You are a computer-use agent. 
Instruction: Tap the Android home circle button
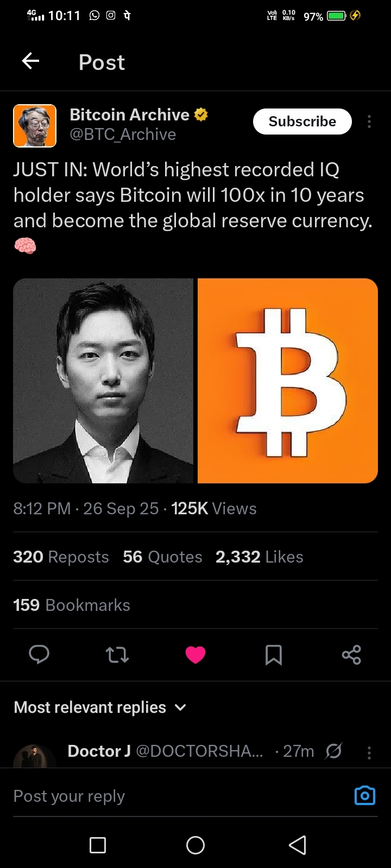pyautogui.click(x=195, y=845)
